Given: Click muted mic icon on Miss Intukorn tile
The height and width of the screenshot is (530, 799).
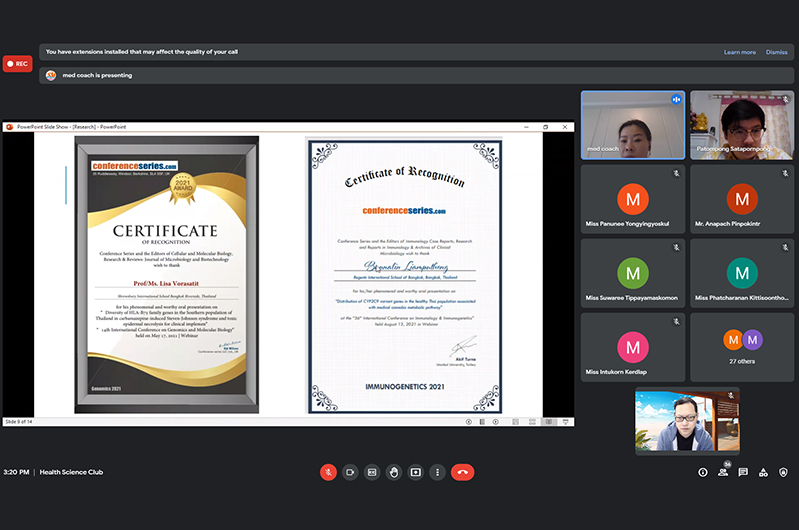Looking at the screenshot, I should pos(676,322).
